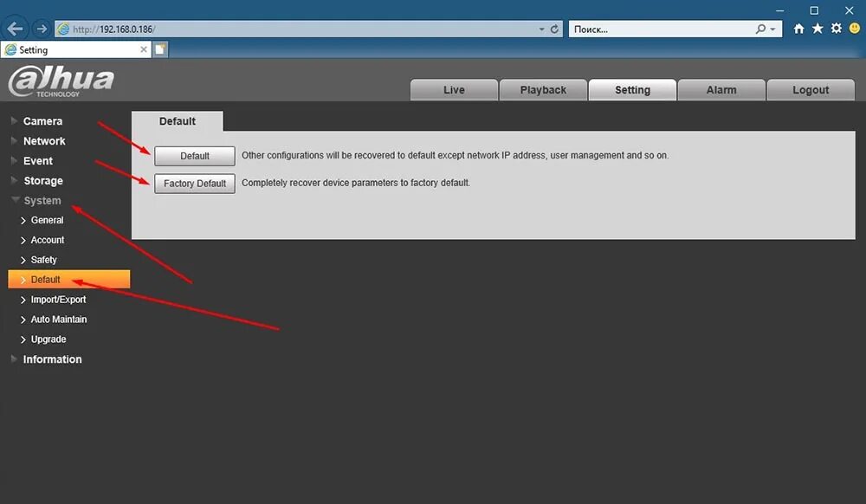Viewport: 866px width, 504px height.
Task: Minimize the browser window
Action: pos(779,10)
